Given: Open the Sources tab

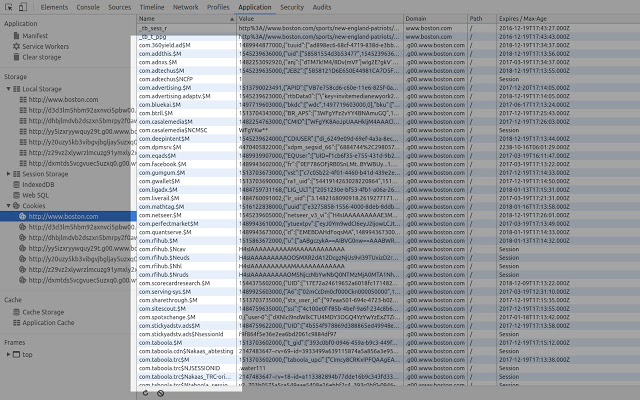Looking at the screenshot, I should (120, 7).
